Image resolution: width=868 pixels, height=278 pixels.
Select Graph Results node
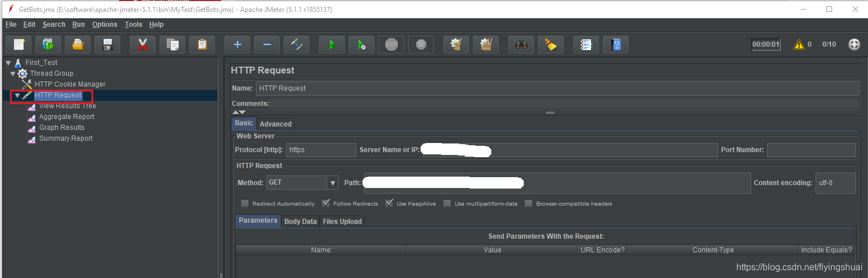click(x=62, y=128)
